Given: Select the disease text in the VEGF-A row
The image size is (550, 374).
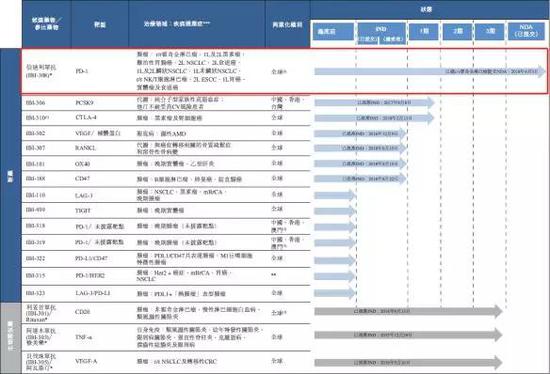Looking at the screenshot, I should pyautogui.click(x=177, y=361).
